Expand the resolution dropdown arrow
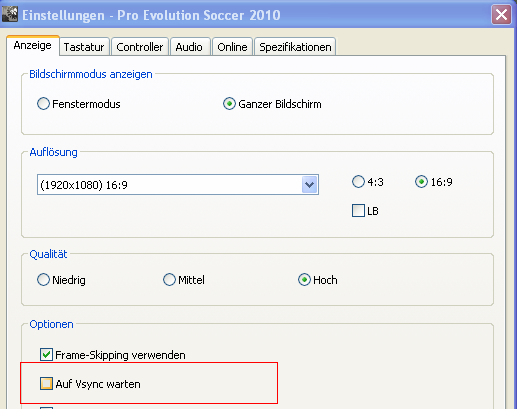The image size is (517, 409). [x=310, y=184]
